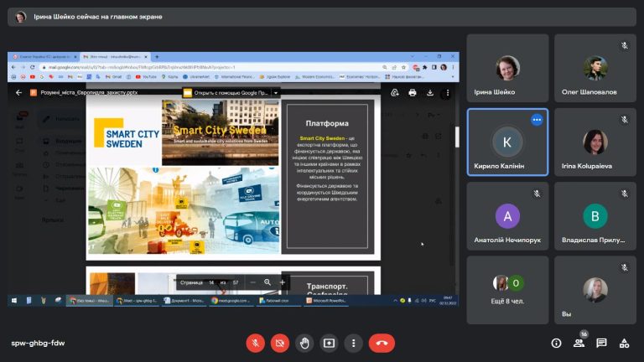Viewport: 644px width, 362px height.
Task: Switch to first Chrome tab in shared window
Action: click(x=44, y=57)
